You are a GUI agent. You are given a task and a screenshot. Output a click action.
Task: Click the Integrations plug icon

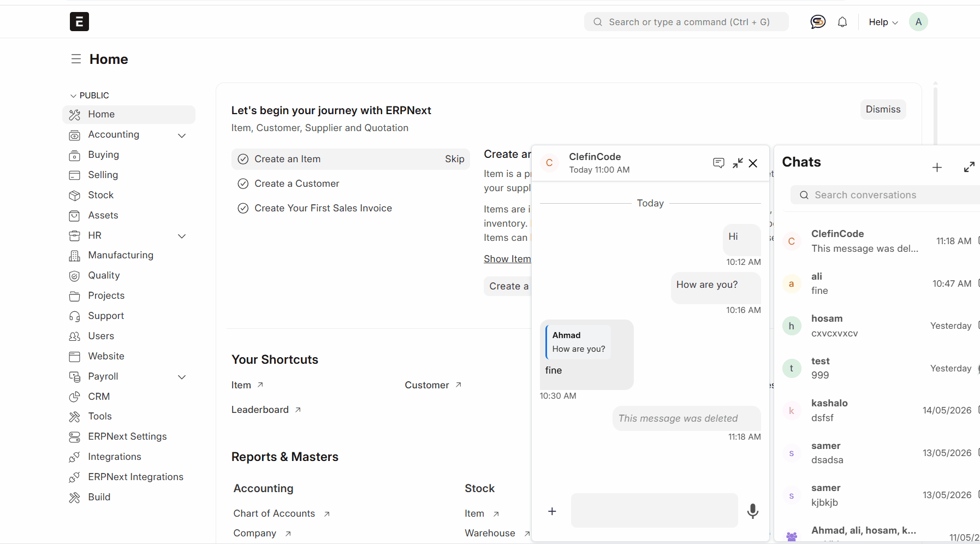point(75,457)
